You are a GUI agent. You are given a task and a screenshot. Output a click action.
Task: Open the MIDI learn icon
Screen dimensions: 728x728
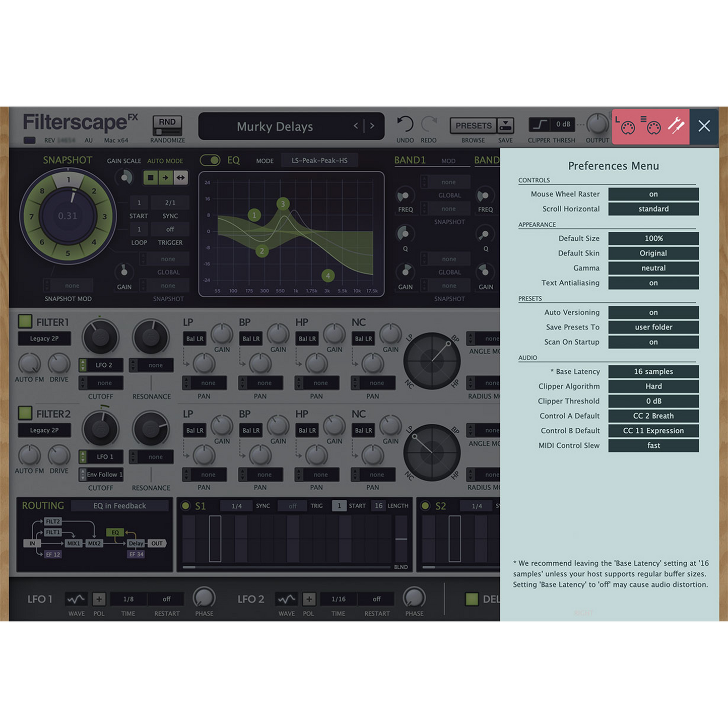click(x=627, y=126)
